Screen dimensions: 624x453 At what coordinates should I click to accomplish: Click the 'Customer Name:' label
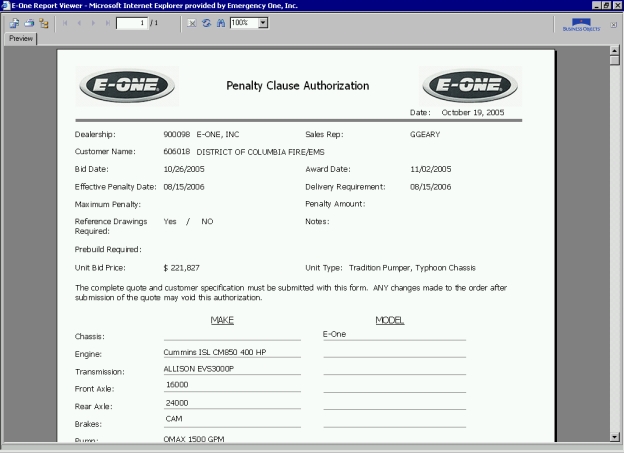tap(105, 152)
